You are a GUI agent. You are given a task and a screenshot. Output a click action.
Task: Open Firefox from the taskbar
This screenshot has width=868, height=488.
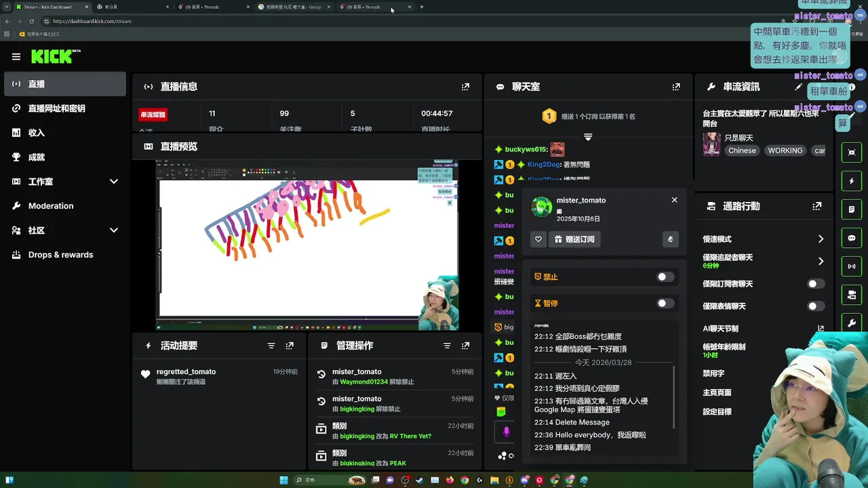pyautogui.click(x=450, y=481)
